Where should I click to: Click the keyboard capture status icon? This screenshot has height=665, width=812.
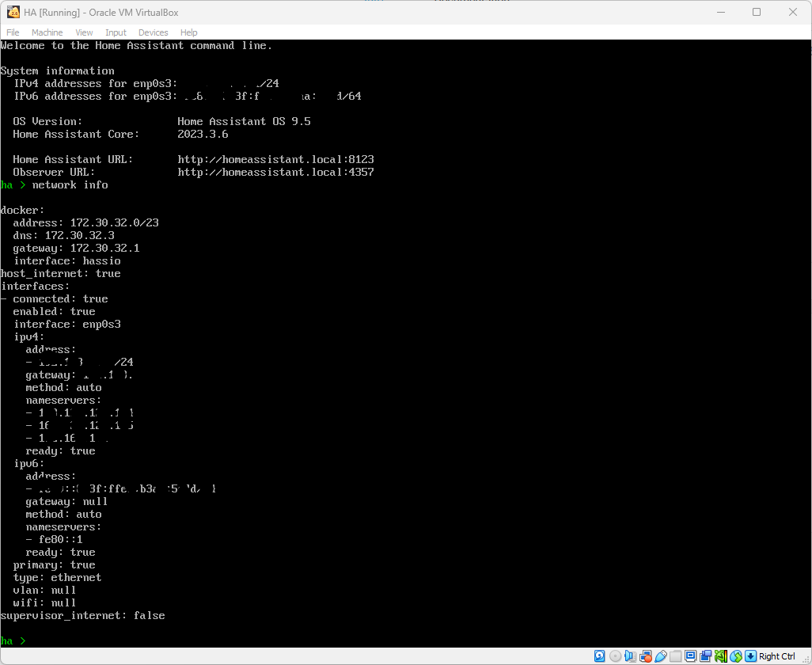(750, 656)
